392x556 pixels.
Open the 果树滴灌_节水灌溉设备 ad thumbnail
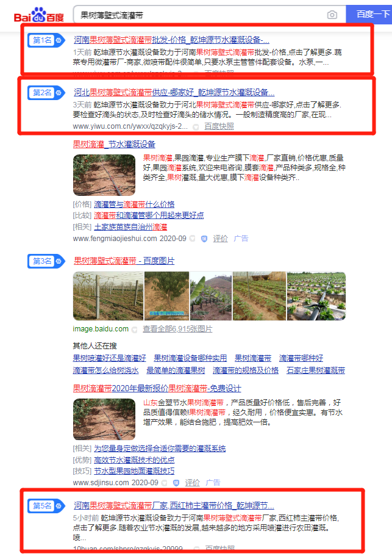pos(104,175)
